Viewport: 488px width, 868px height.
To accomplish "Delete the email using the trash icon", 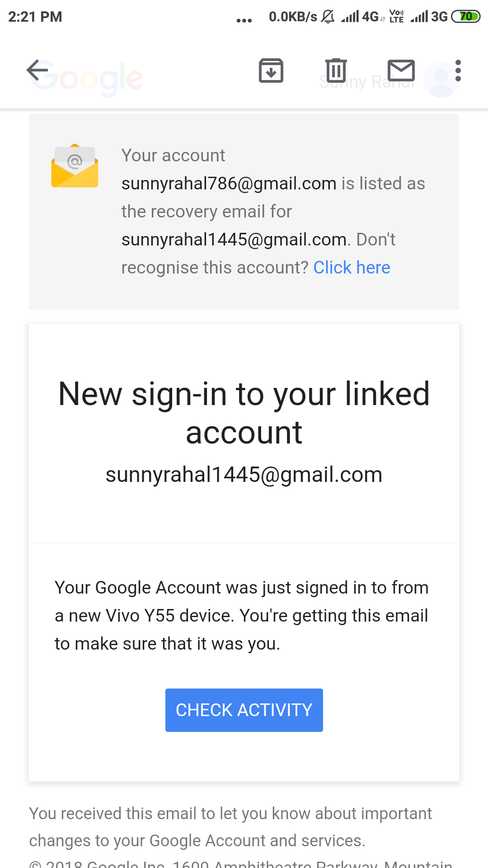I will point(336,71).
